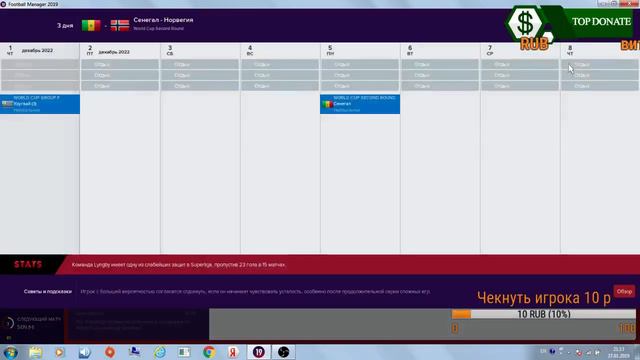The image size is (640, 360).
Task: Click the next match circular continue icon
Action: (x=8, y=323)
